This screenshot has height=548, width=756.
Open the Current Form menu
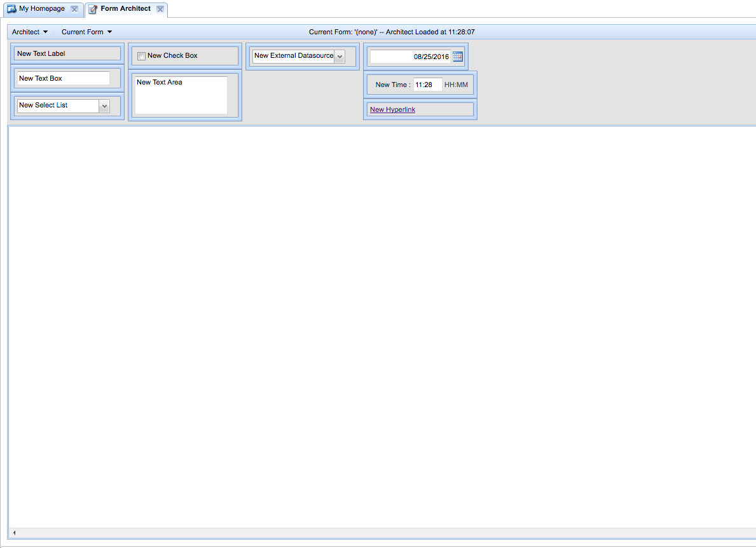[x=86, y=32]
